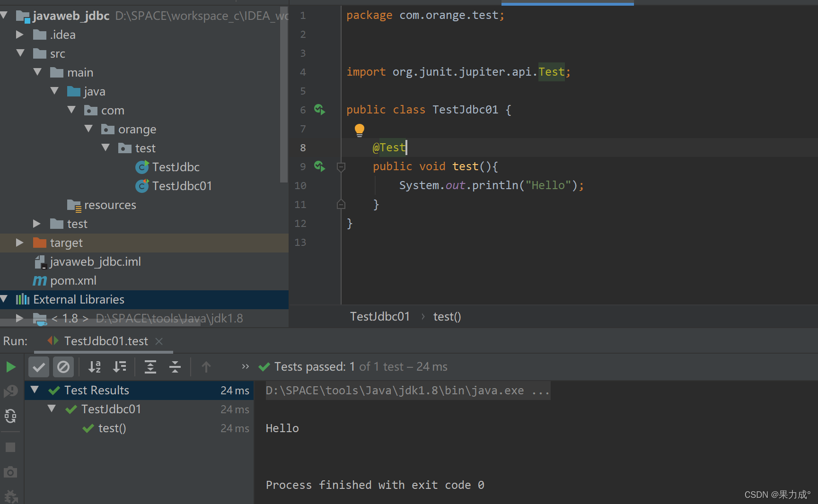Open pom.xml Maven file
Screen dimensions: 818x504
click(64, 280)
